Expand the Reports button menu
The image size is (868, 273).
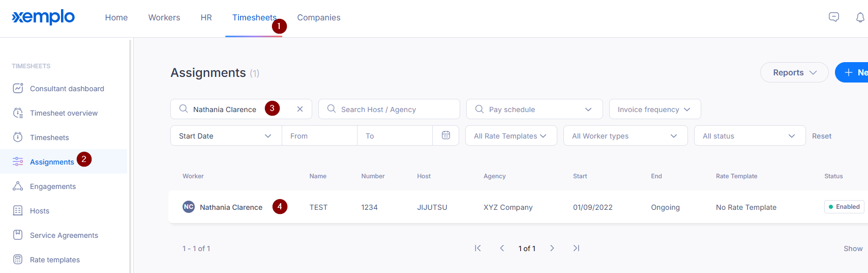click(794, 72)
